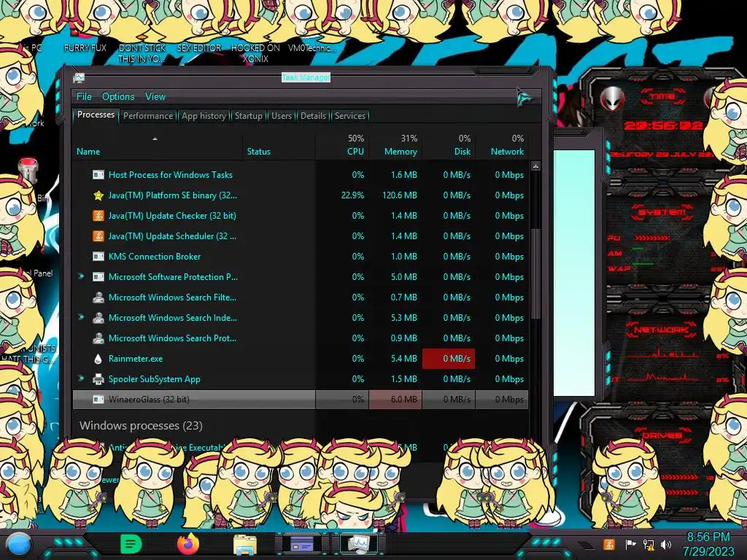Click the Host Process for Windows Tasks icon
This screenshot has height=560, width=747.
pos(98,175)
